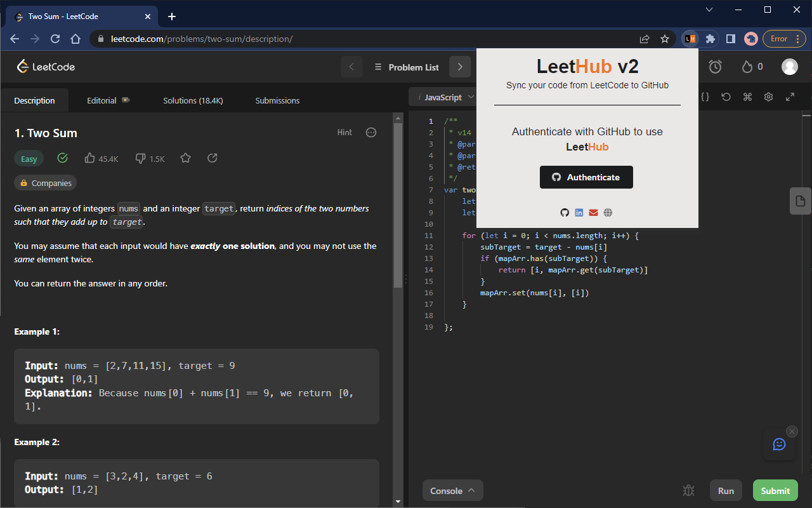This screenshot has height=508, width=812.
Task: Submit the solution
Action: click(x=775, y=490)
